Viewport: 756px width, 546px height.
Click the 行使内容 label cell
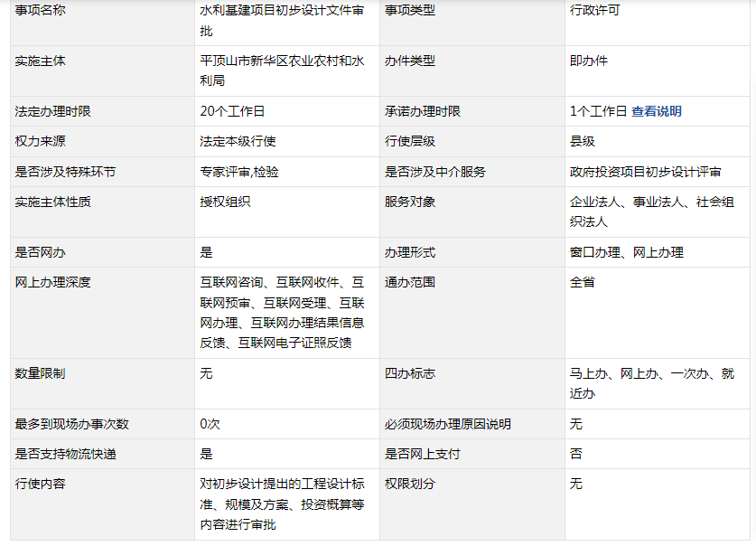41,484
